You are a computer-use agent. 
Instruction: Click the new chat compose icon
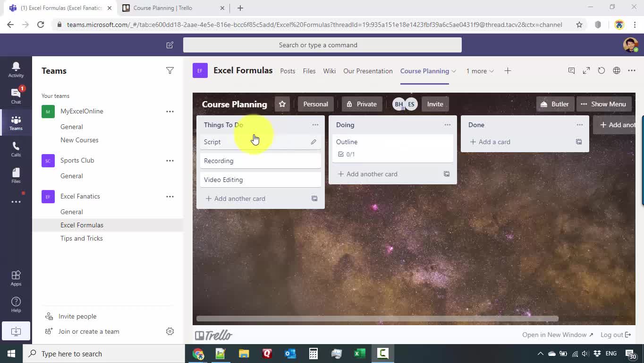tap(170, 45)
